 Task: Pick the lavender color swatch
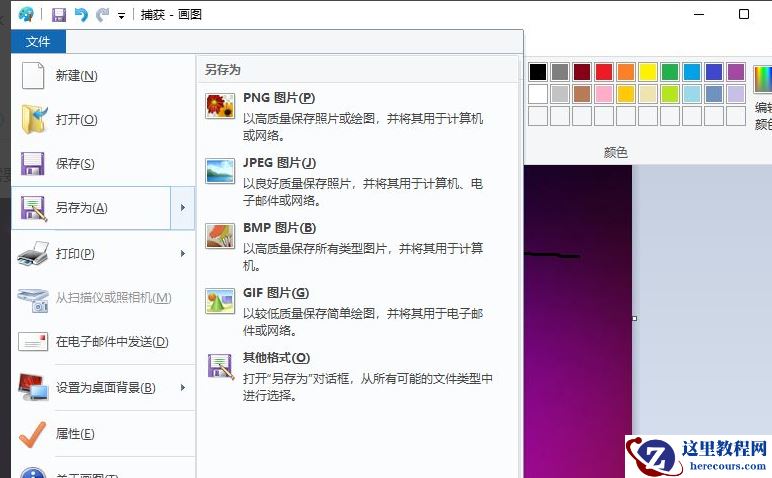736,94
